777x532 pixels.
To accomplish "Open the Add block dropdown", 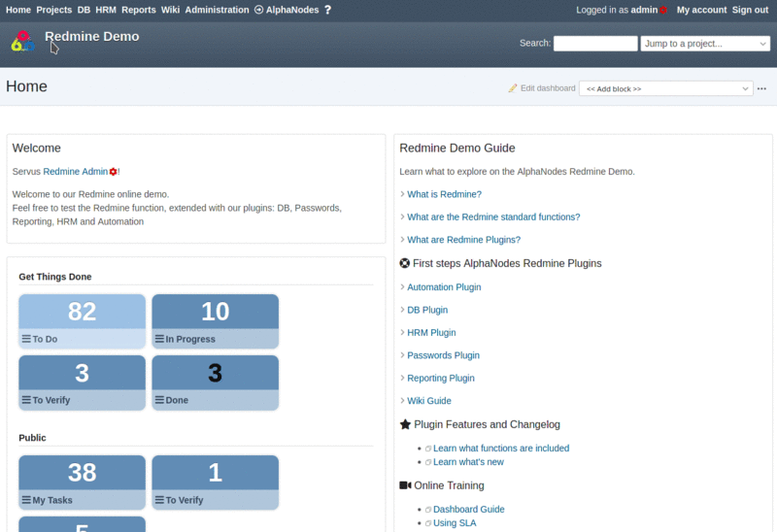I will (665, 88).
